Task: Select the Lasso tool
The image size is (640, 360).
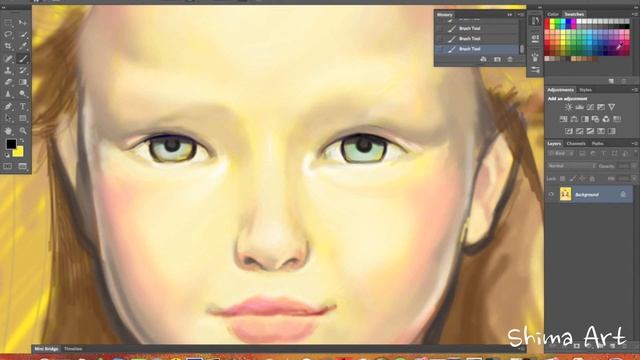Action: (8, 34)
